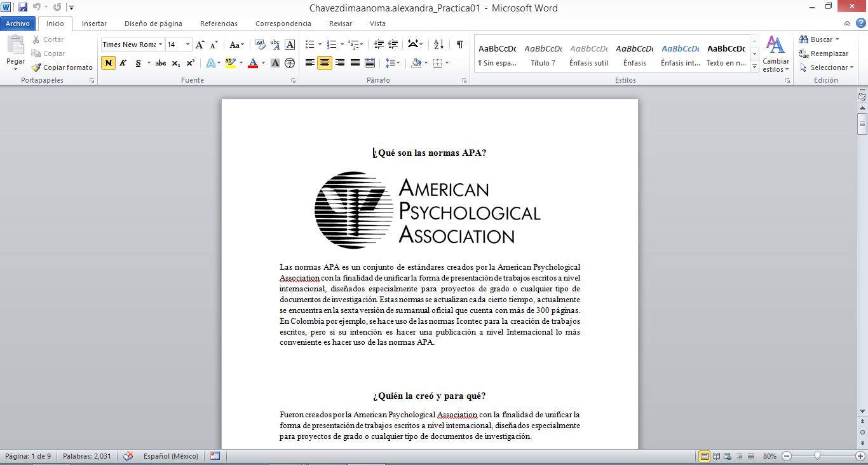868x465 pixels.
Task: Clear formatting with the eraser icon
Action: [x=260, y=45]
